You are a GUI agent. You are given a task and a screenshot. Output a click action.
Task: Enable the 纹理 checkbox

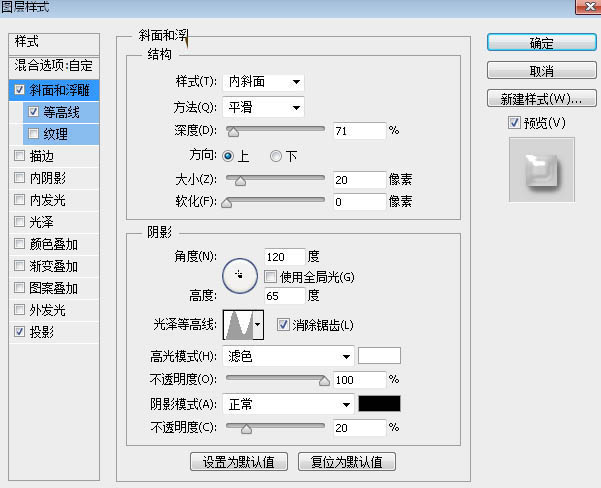[x=33, y=133]
